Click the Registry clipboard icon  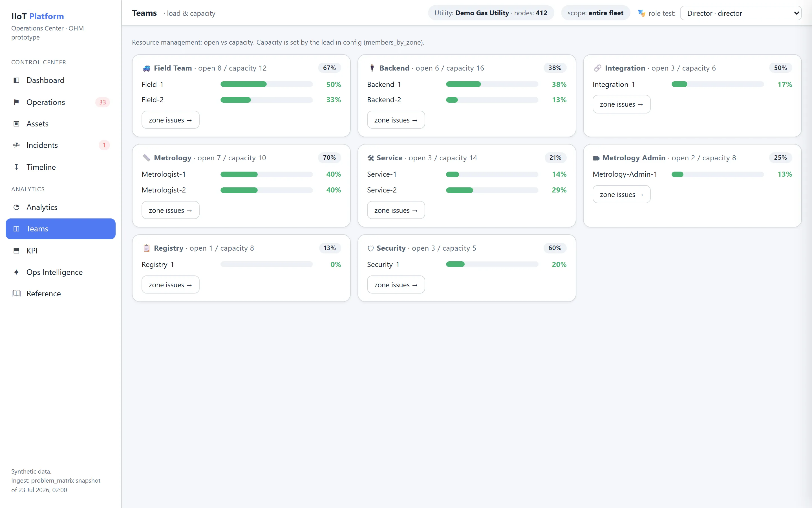pyautogui.click(x=147, y=248)
